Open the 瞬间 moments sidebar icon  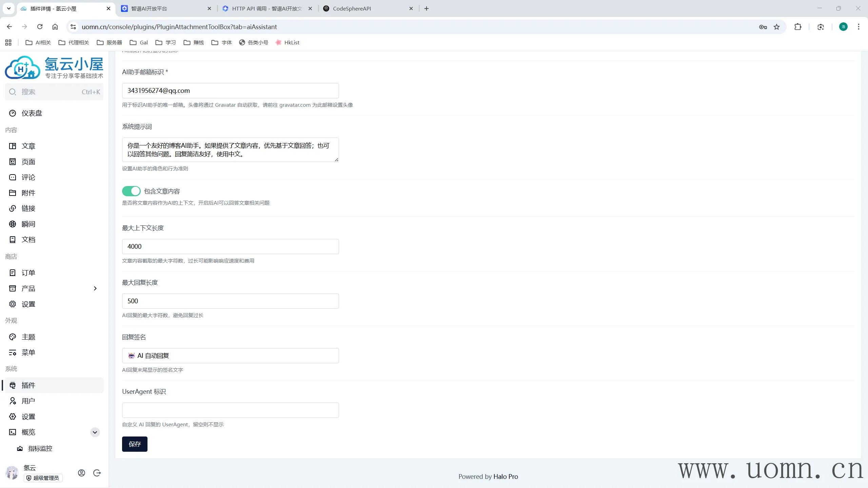13,224
